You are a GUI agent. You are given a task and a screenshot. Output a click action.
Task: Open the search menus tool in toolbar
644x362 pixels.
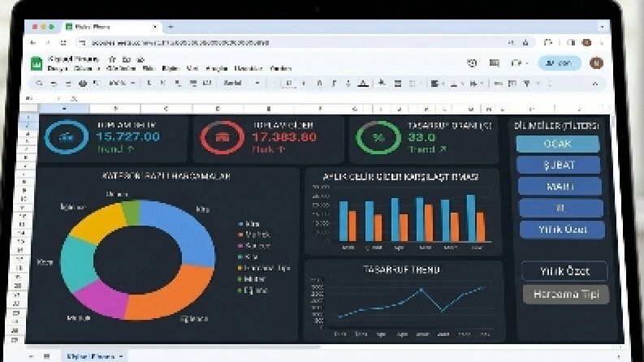coord(40,84)
